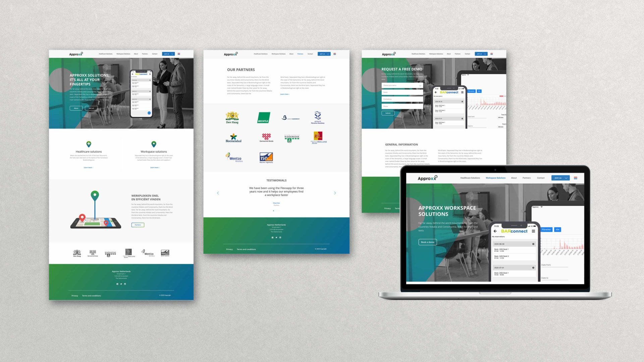
Task: Click the Book a demo button
Action: pyautogui.click(x=428, y=242)
